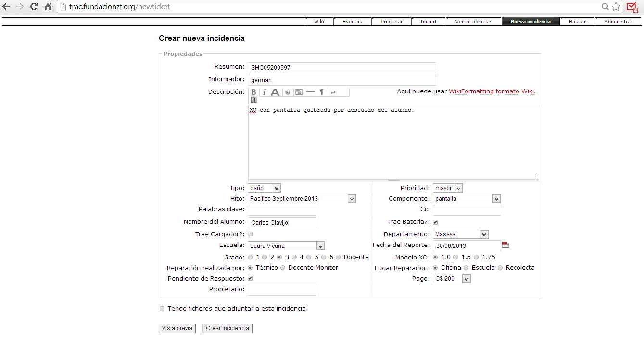Viewport: 644px width, 337px height.
Task: Open the Administrar navigation item
Action: click(618, 22)
